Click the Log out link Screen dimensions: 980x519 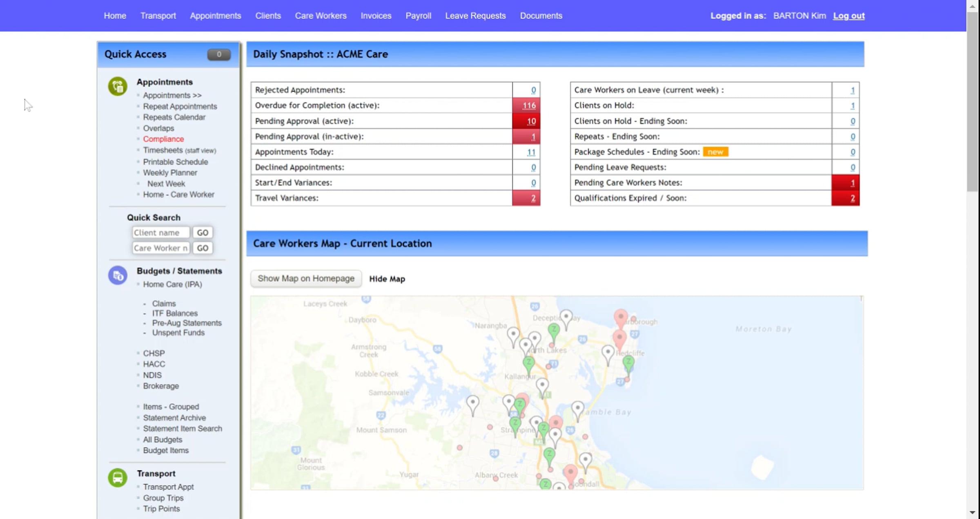849,16
